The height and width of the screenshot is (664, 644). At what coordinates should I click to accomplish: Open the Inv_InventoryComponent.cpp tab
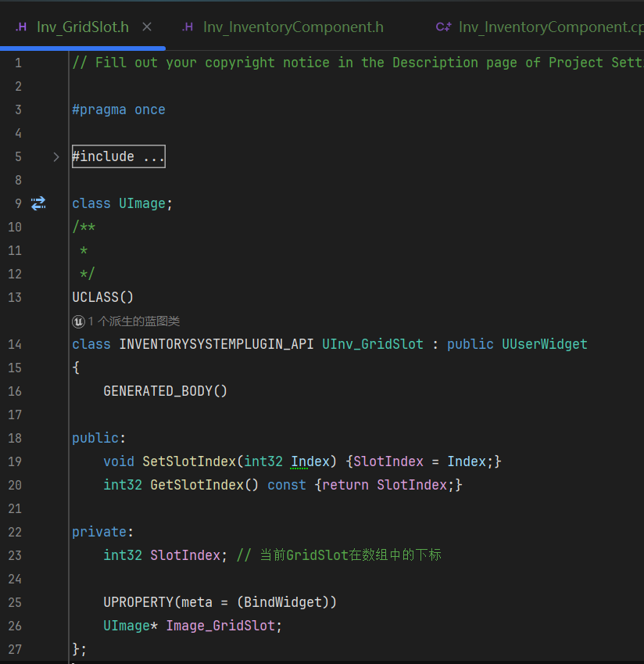tap(551, 27)
